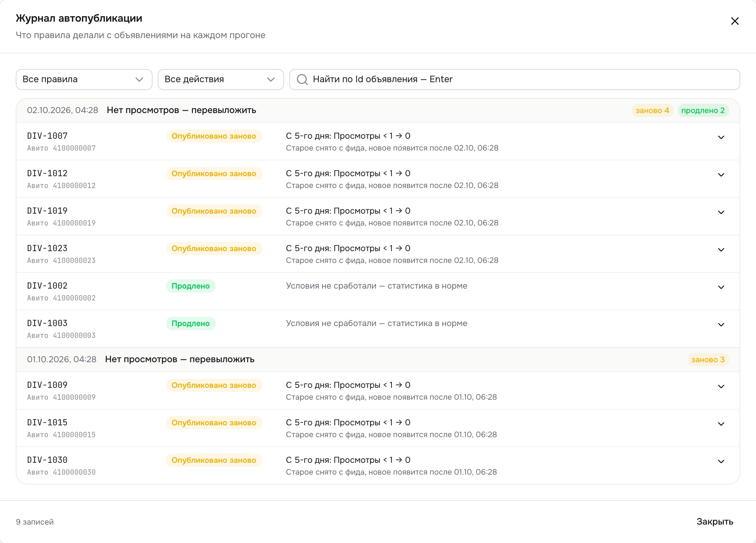Screen dimensions: 756x543
Task: Click the 'Продлено' tag for DIV-1003
Action: [191, 323]
